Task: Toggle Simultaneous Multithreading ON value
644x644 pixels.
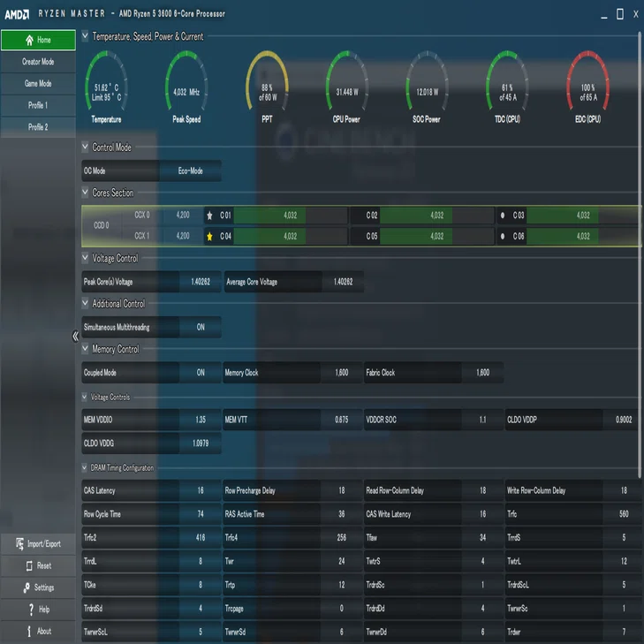Action: 201,328
